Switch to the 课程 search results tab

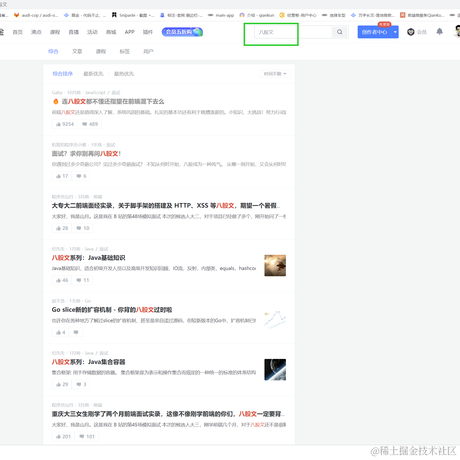[101, 51]
